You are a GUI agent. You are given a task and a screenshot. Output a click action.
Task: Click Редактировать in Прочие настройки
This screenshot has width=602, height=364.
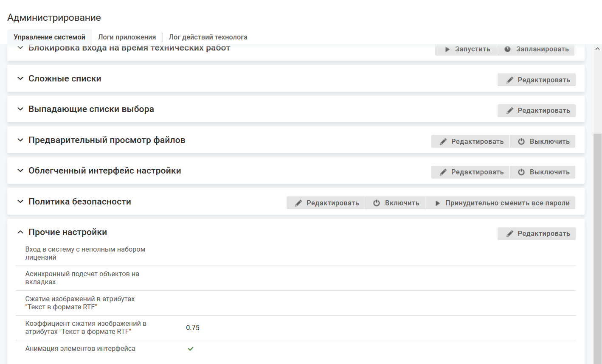coord(537,234)
